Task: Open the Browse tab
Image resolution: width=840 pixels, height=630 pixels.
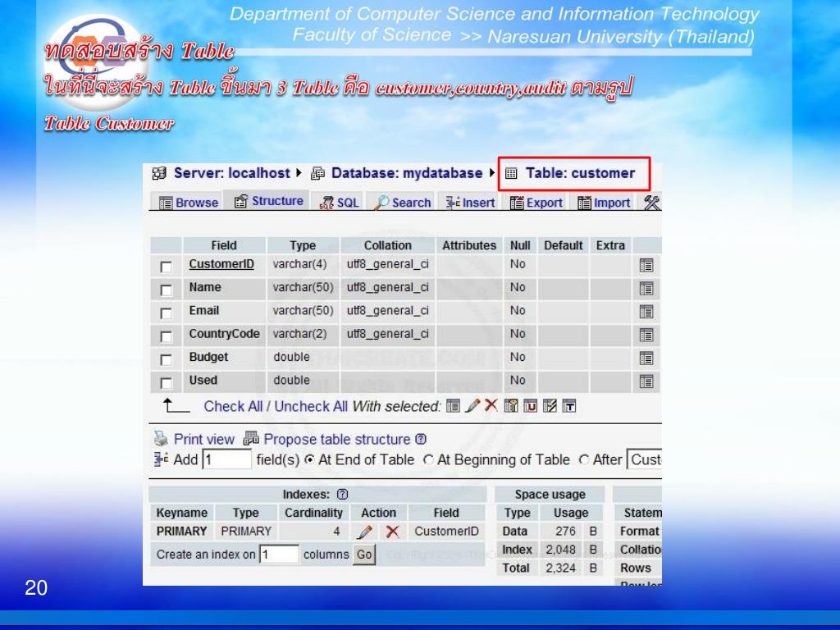Action: click(189, 203)
